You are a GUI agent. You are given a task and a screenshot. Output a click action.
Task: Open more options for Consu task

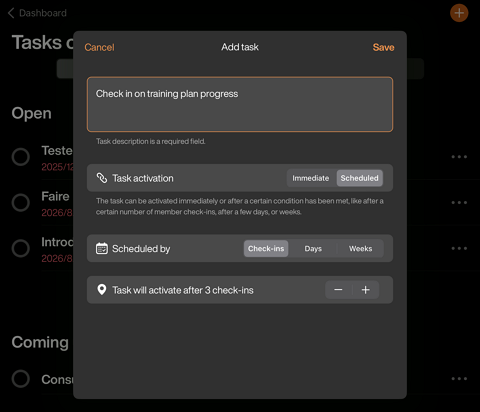[459, 379]
